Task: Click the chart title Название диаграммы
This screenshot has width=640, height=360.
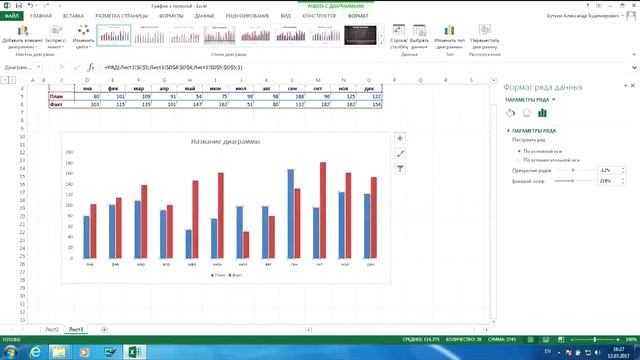Action: click(225, 142)
